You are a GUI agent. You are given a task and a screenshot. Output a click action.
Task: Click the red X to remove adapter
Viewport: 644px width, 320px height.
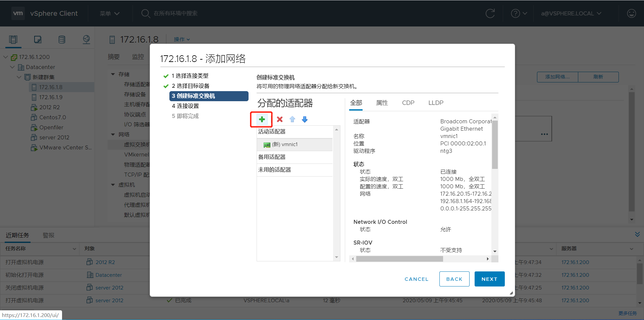(279, 119)
